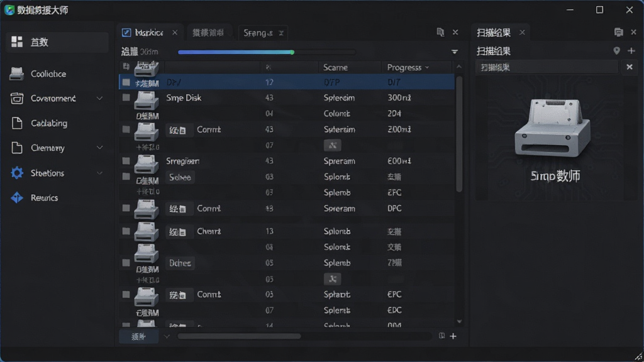Enable the checkbox on the Dchee row
Image resolution: width=644 pixels, height=362 pixels.
[x=126, y=263]
